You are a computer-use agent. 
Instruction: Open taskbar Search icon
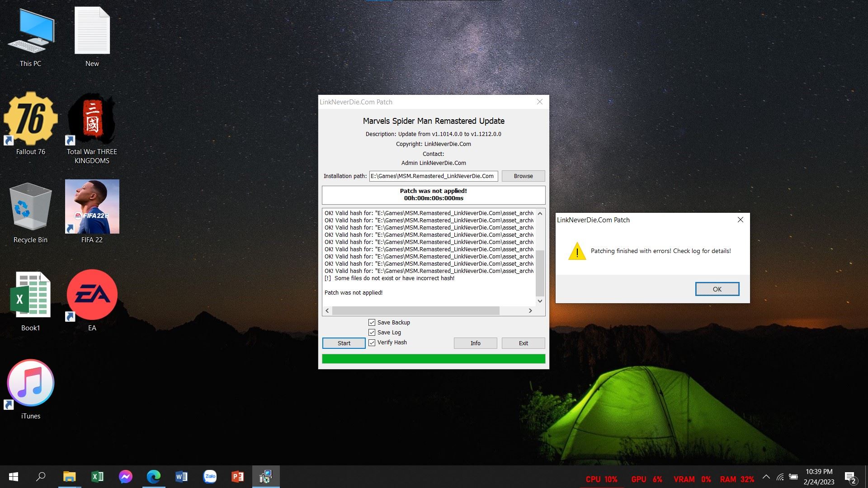pyautogui.click(x=41, y=477)
